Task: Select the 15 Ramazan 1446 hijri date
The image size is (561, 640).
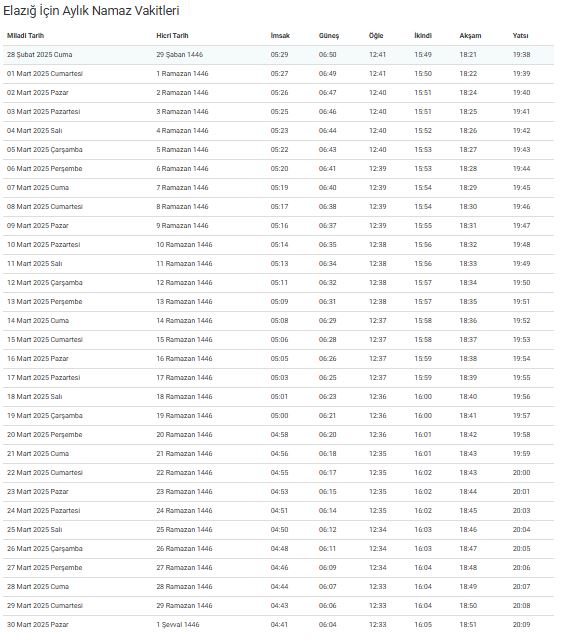Action: (x=184, y=340)
